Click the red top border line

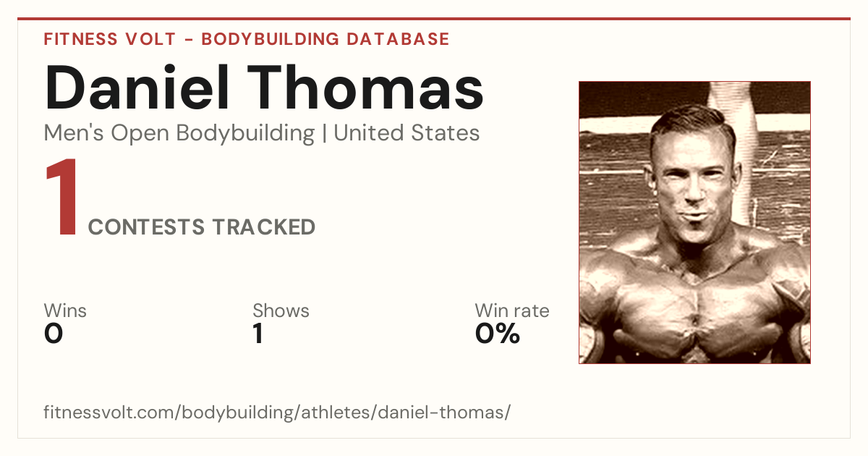pyautogui.click(x=434, y=19)
